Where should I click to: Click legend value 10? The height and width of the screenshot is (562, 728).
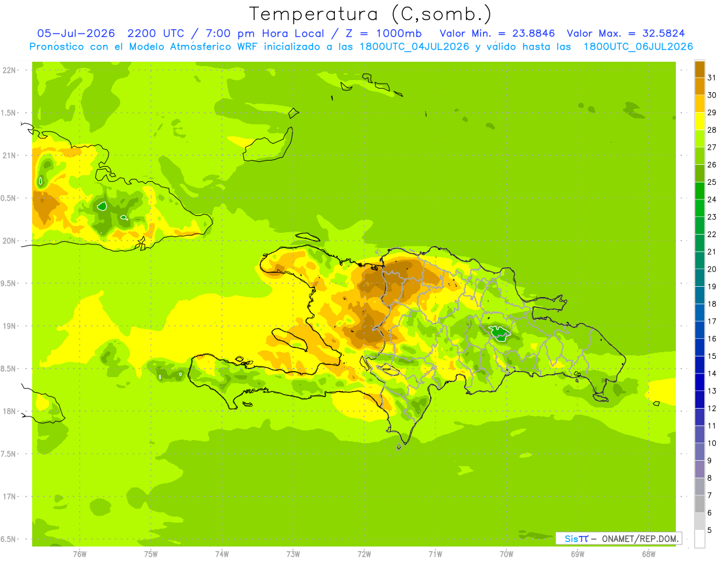coord(712,443)
